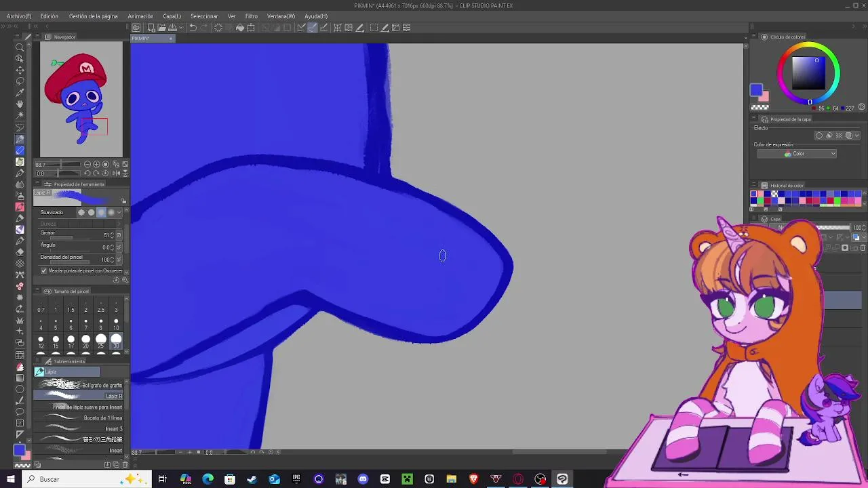
Task: Click the Grosor brush size slider
Action: (x=70, y=238)
